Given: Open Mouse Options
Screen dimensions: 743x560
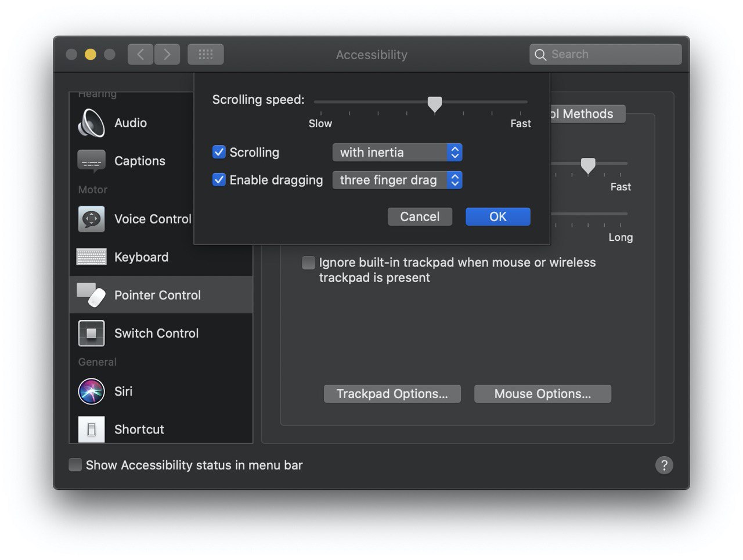Looking at the screenshot, I should [x=543, y=393].
